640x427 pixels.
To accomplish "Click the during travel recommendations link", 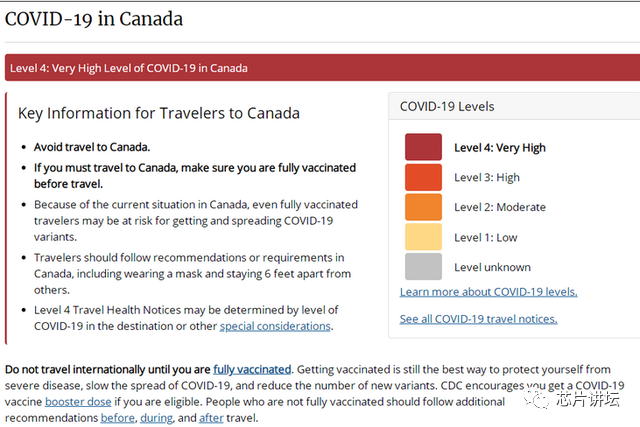I will coord(157,417).
